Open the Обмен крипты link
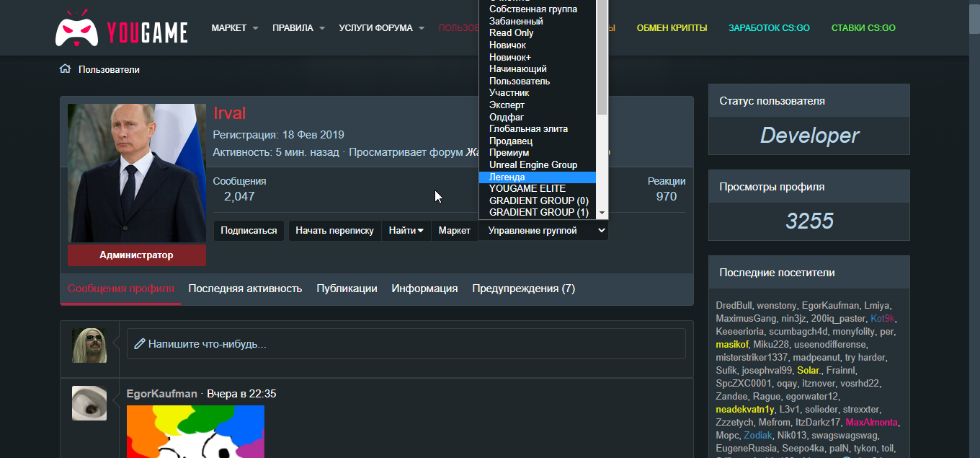 [672, 28]
